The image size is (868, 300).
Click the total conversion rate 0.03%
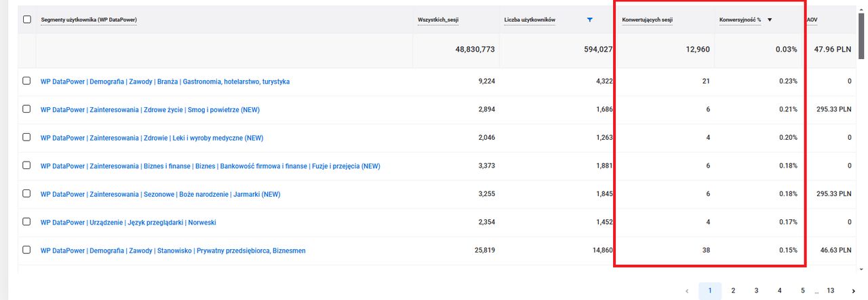pos(787,50)
